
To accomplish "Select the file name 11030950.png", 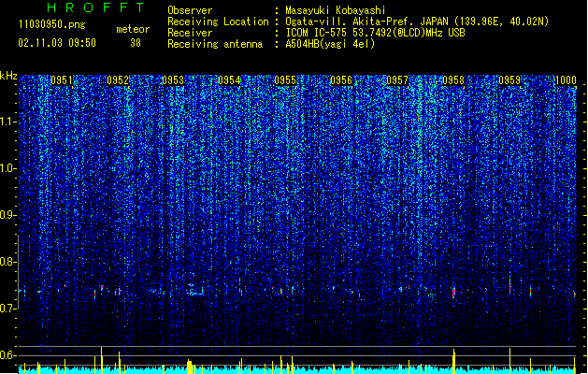I will click(51, 25).
